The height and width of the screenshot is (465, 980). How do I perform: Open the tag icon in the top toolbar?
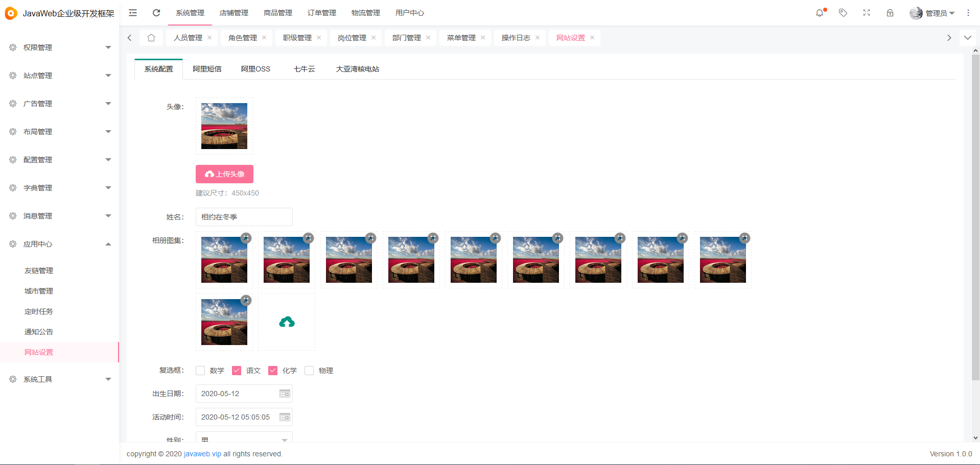click(x=843, y=12)
